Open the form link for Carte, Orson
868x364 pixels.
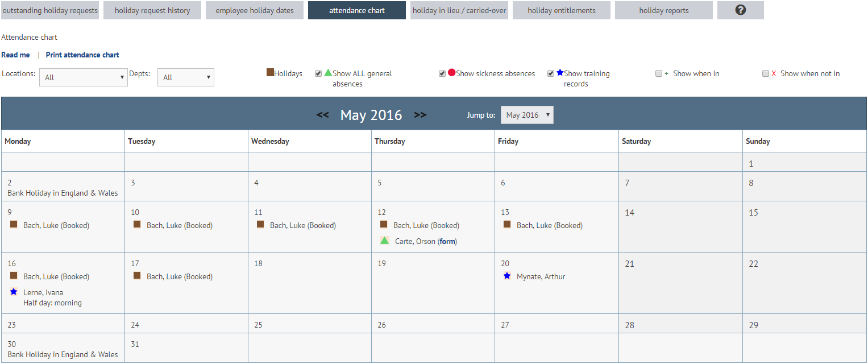[x=447, y=241]
